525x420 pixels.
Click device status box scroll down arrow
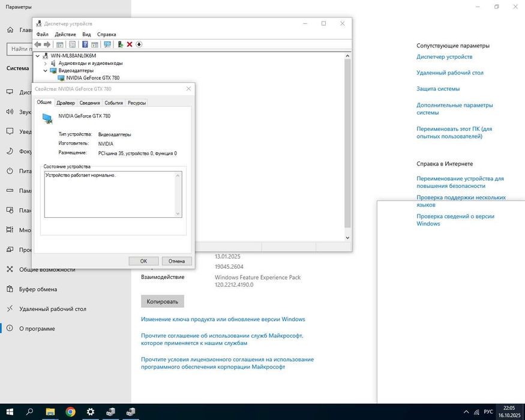pos(178,214)
